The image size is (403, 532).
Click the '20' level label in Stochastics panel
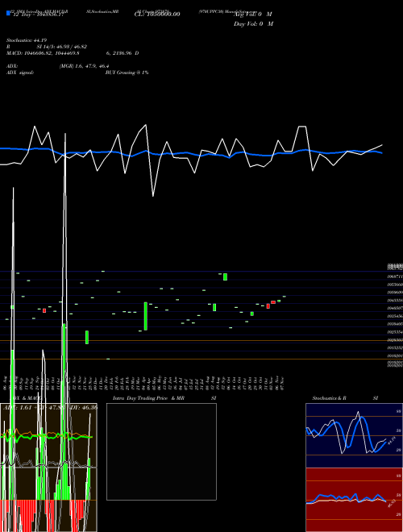(x=399, y=450)
